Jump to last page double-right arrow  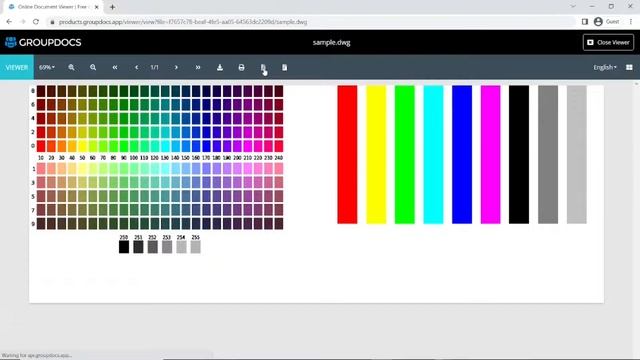point(198,67)
